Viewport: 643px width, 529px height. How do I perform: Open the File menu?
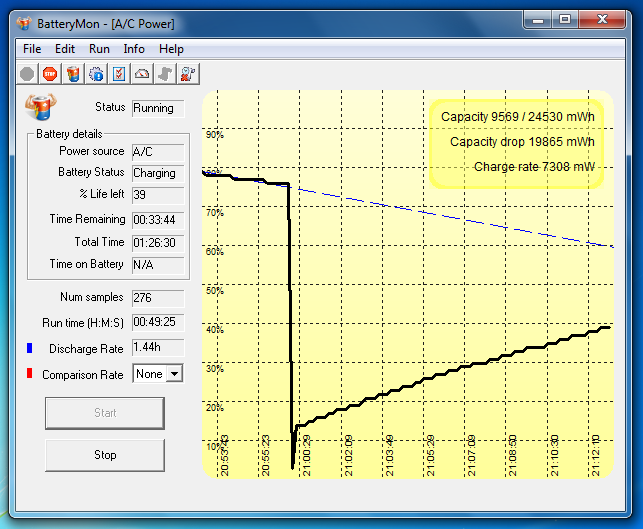(32, 49)
